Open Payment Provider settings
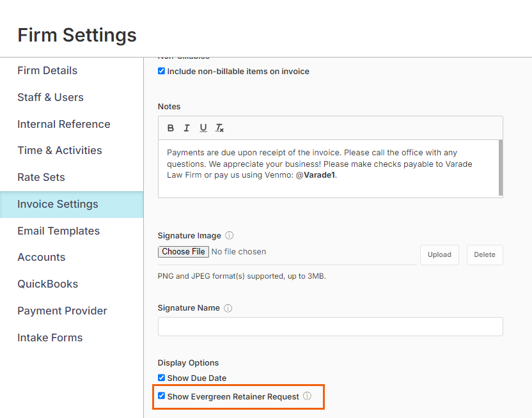 point(62,311)
